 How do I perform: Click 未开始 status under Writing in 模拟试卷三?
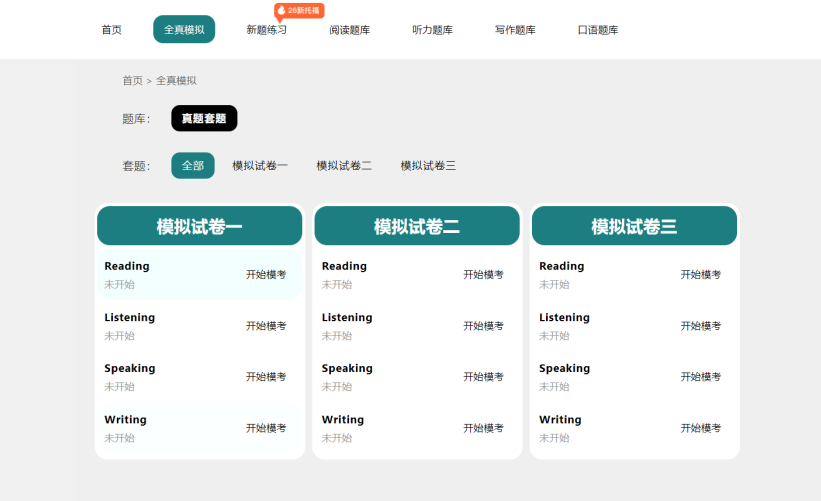pyautogui.click(x=554, y=438)
